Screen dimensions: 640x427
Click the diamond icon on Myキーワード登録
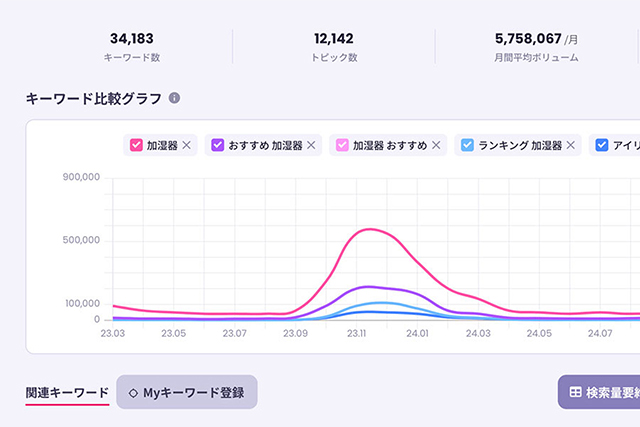(x=134, y=392)
